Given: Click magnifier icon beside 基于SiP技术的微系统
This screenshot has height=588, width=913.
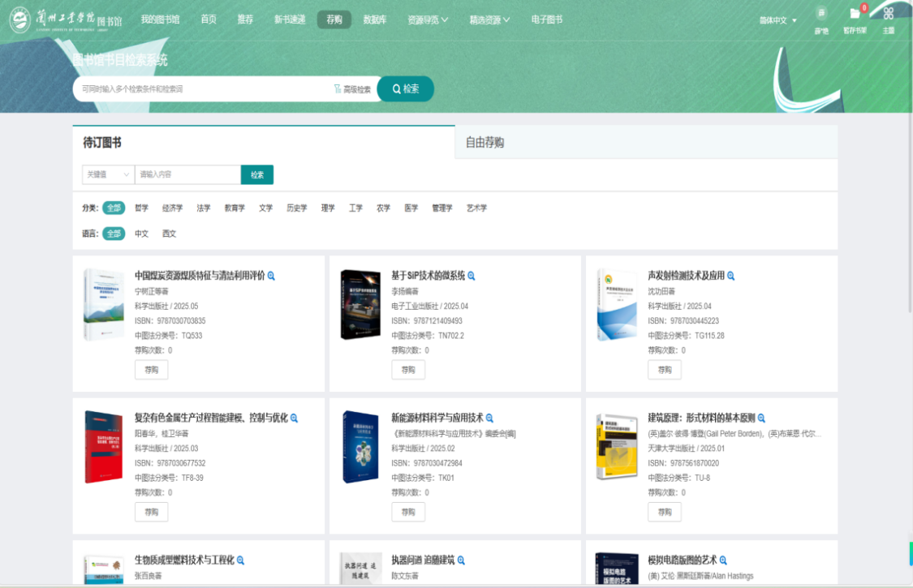Looking at the screenshot, I should [472, 276].
